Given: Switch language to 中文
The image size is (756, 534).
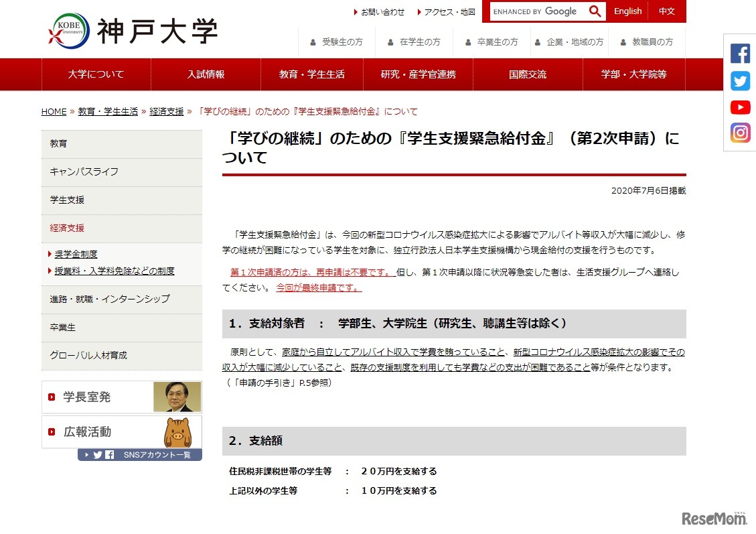Looking at the screenshot, I should (x=666, y=11).
